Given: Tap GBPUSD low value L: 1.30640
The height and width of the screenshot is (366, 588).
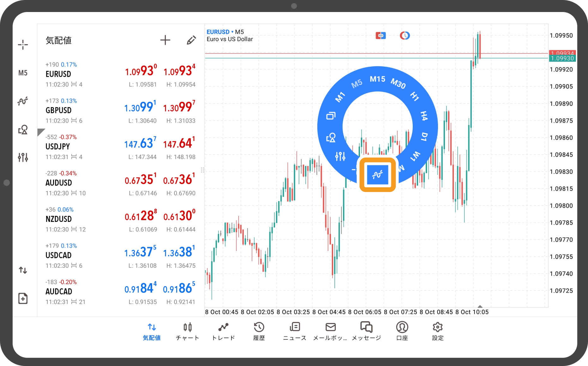Looking at the screenshot, I should 142,121.
